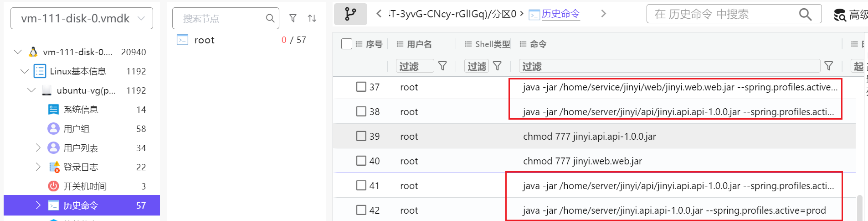Click the filter funnel for username column
Viewport: 868px width, 221px height.
pos(442,66)
